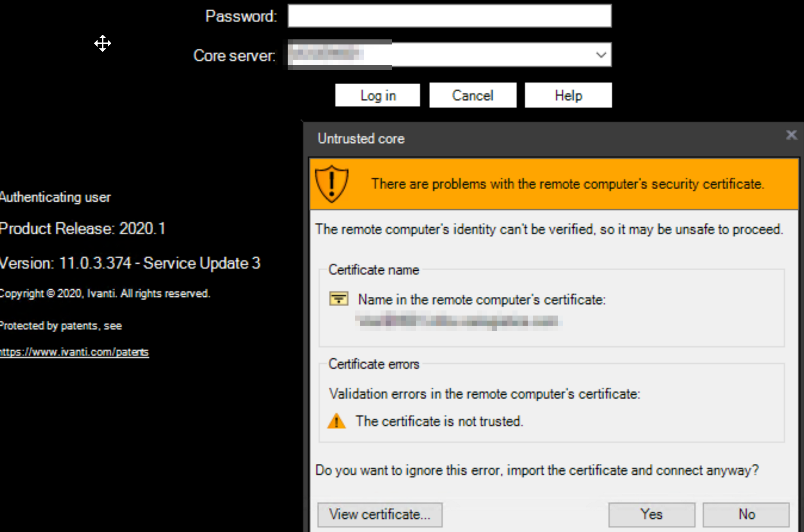This screenshot has height=532, width=804.
Task: Click the yellow triangle validation warning icon
Action: pos(336,421)
